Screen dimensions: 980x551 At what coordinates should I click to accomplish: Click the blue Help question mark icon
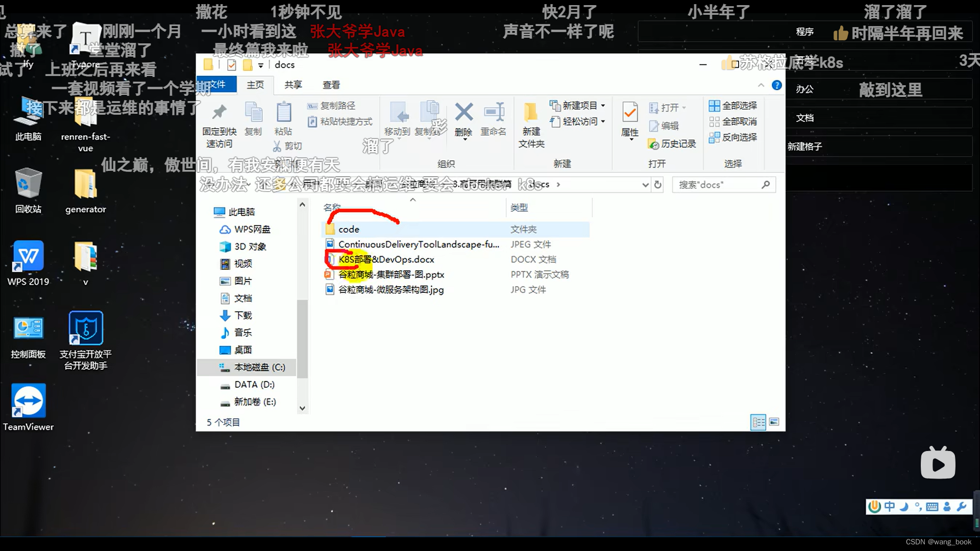[776, 85]
